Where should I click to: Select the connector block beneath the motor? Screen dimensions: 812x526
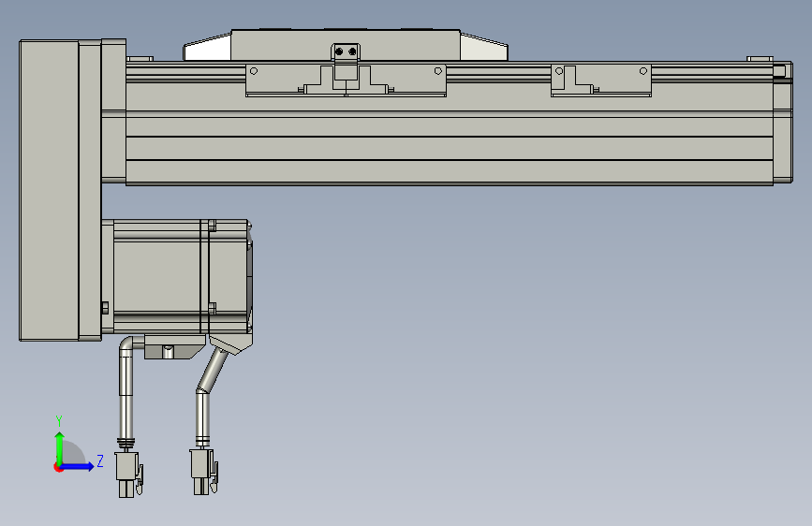pos(174,347)
